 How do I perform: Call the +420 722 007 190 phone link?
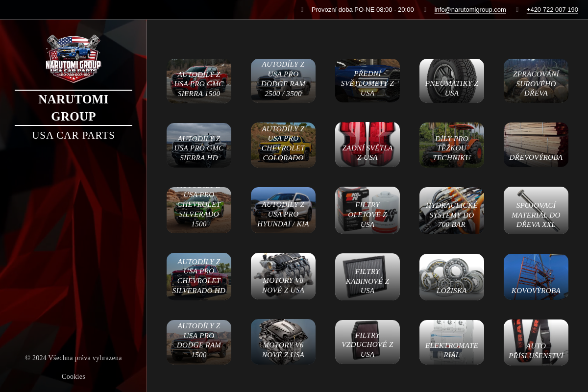click(x=552, y=9)
